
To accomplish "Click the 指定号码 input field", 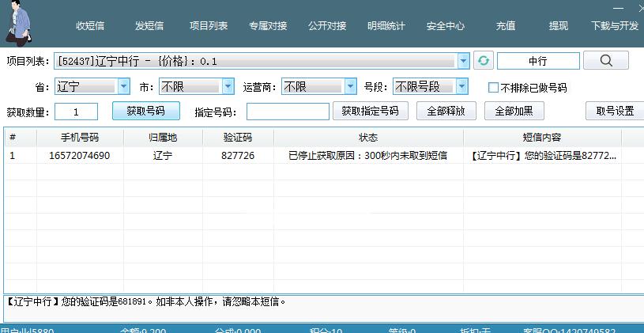I will (x=288, y=112).
